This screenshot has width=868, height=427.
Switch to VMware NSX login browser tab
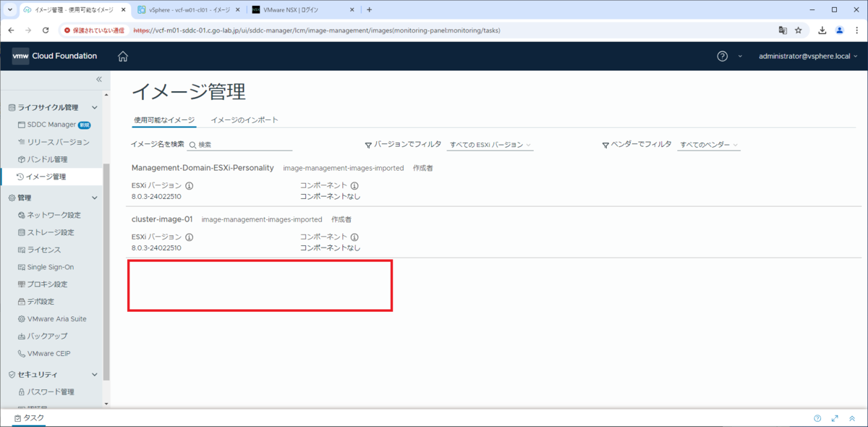(x=302, y=10)
